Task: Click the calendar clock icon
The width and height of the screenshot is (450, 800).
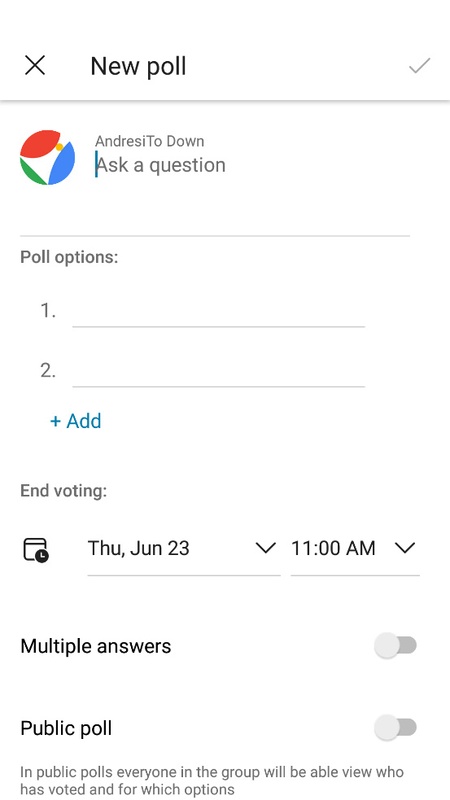Action: click(x=36, y=549)
